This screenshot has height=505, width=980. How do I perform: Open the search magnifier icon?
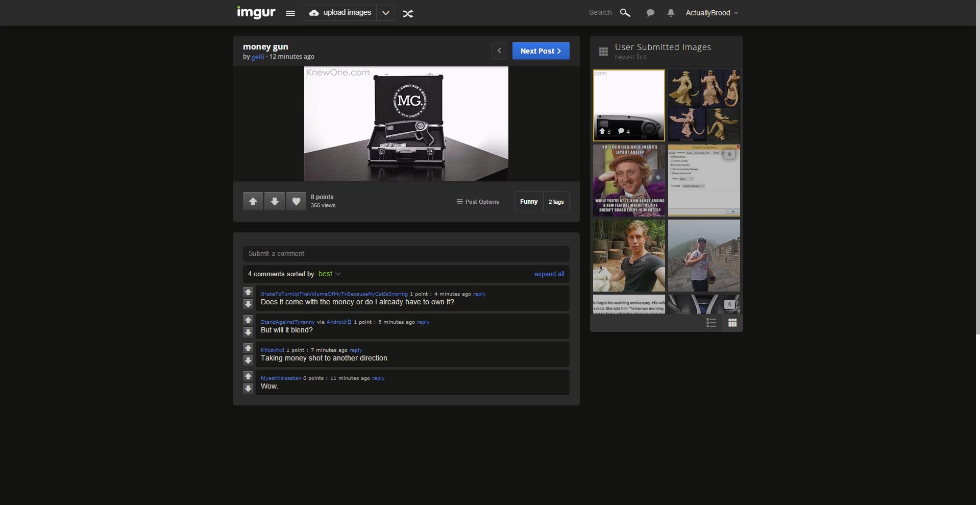pos(625,13)
